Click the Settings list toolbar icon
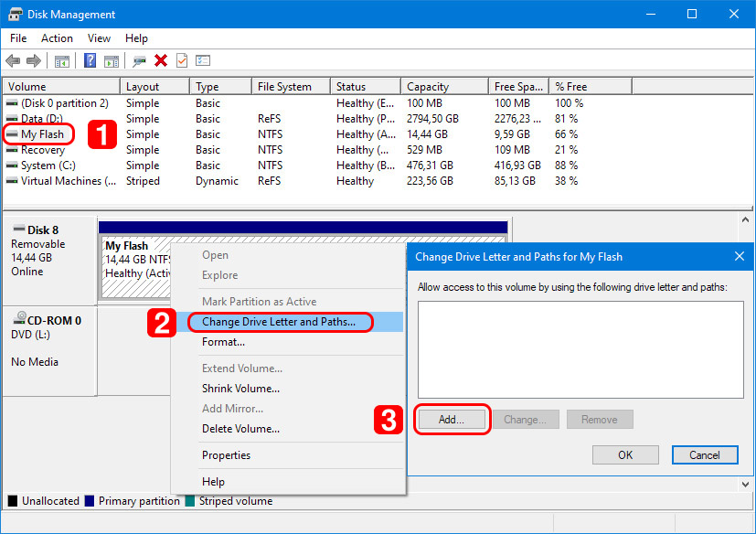 tap(203, 60)
